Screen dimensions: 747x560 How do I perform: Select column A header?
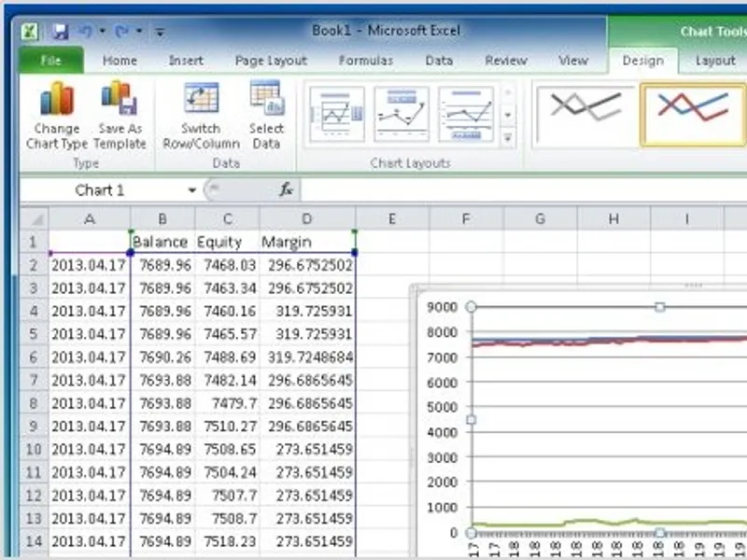click(x=89, y=218)
